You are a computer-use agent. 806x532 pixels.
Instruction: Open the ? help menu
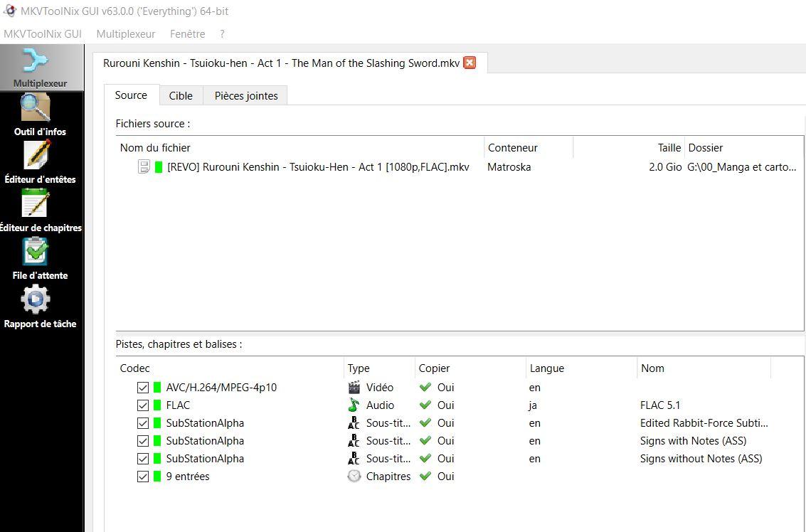click(222, 34)
